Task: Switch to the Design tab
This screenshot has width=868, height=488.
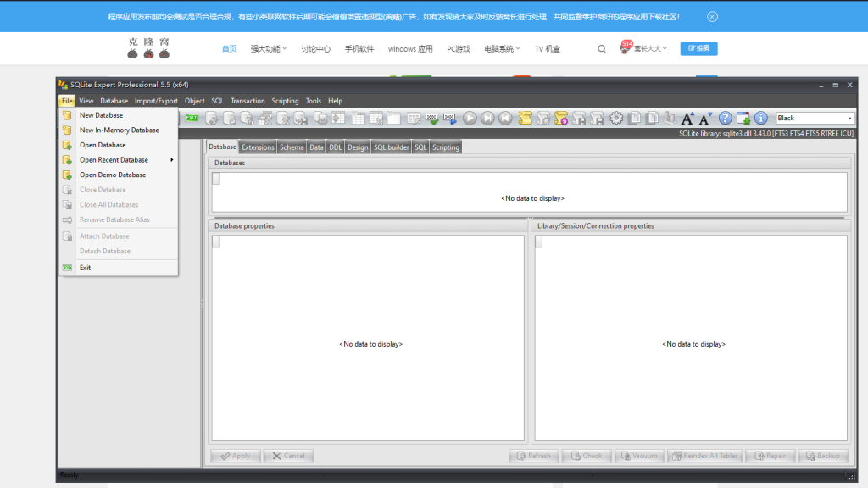Action: point(358,147)
